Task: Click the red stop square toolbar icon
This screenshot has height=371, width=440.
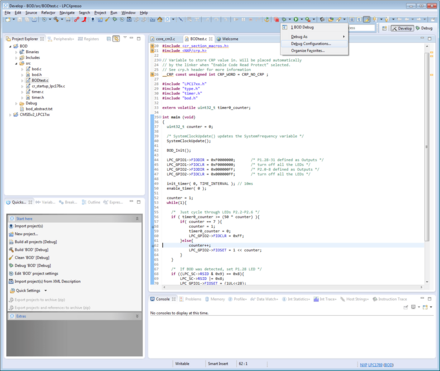Action: pos(276,20)
